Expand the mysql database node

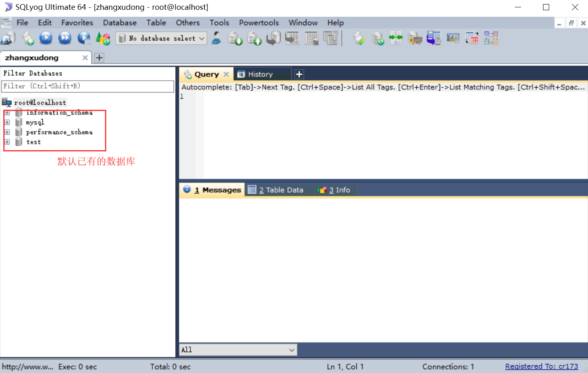[7, 122]
